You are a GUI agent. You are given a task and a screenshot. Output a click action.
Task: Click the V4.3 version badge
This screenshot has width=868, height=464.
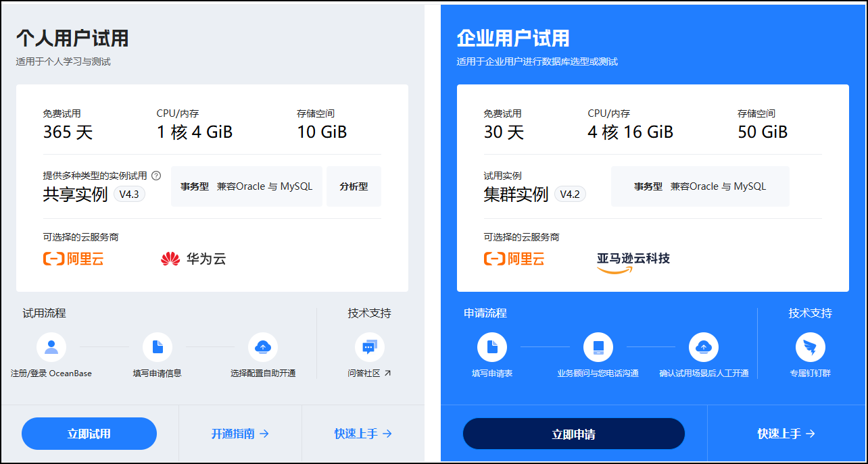click(129, 195)
